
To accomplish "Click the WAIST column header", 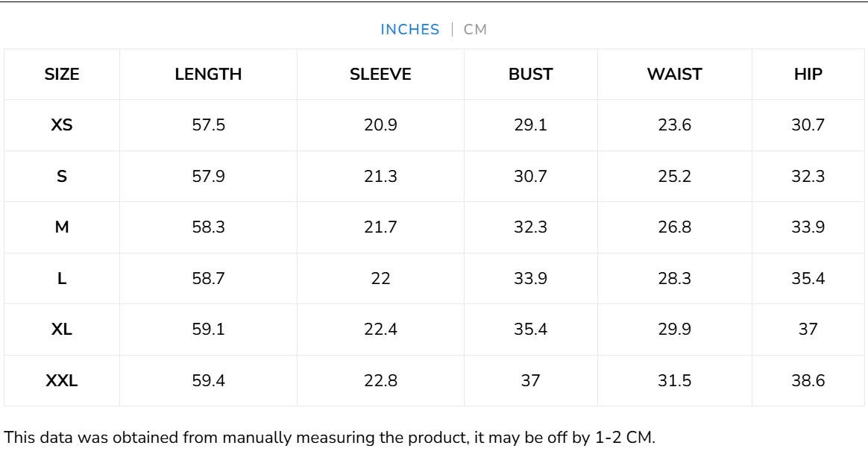I will tap(674, 75).
